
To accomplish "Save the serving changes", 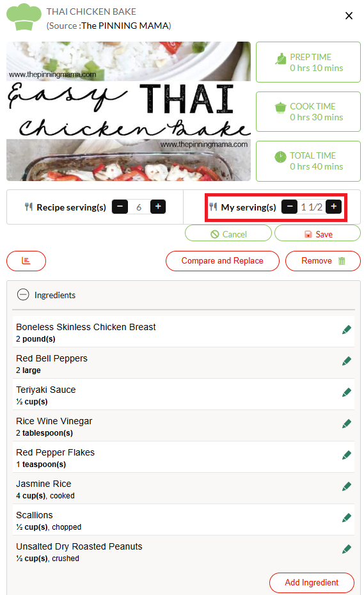I will (x=318, y=234).
